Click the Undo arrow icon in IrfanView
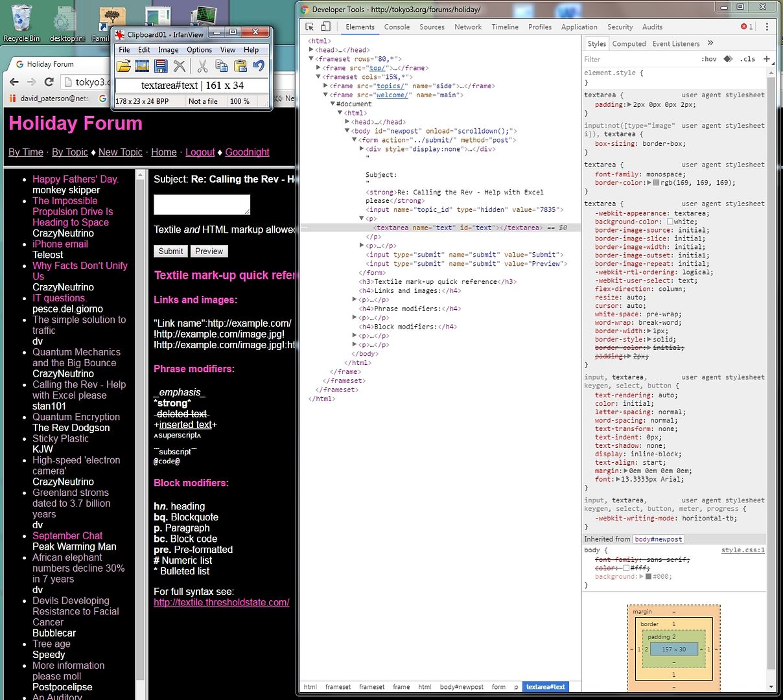 (x=259, y=66)
